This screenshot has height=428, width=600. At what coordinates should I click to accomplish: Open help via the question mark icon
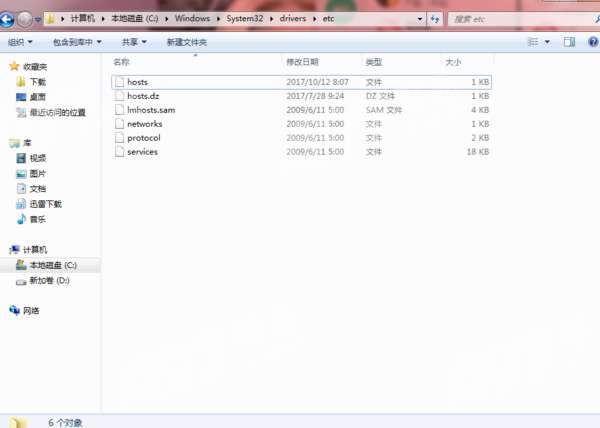click(593, 42)
